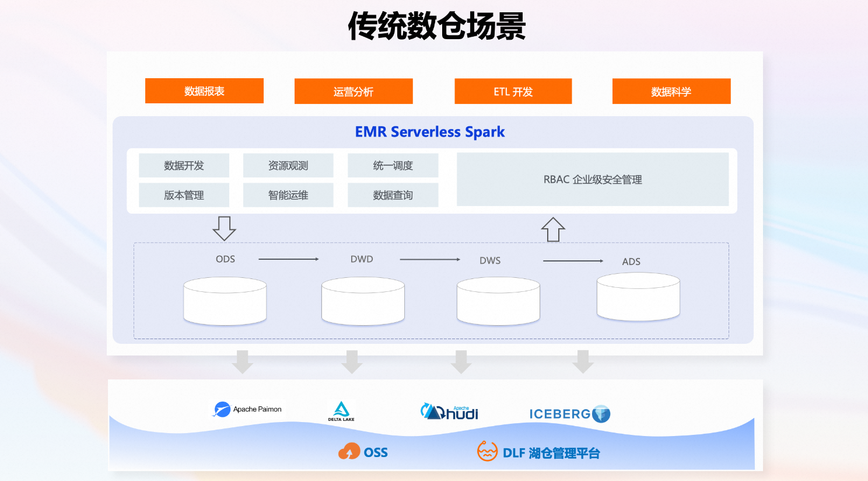
Task: Click the RBAC 企业级安全管理 panel
Action: tap(593, 180)
